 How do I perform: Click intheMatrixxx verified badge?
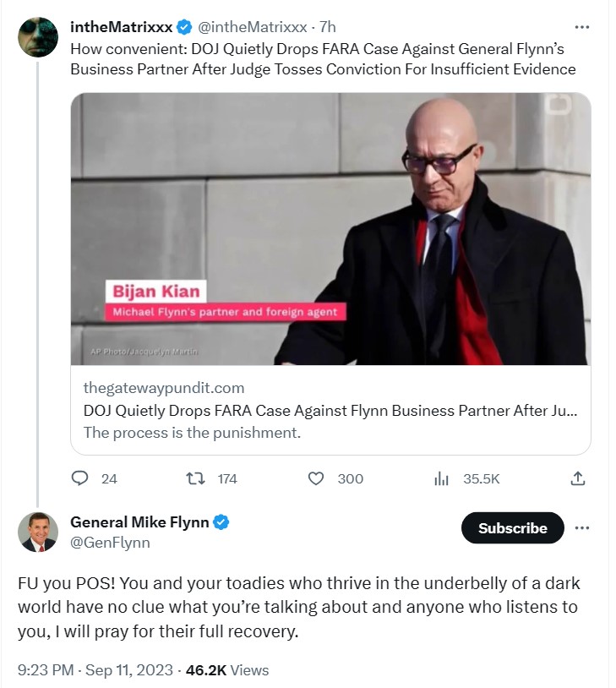point(183,26)
